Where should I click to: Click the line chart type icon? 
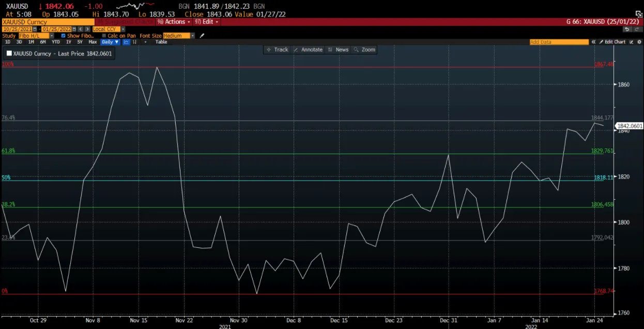tap(126, 42)
